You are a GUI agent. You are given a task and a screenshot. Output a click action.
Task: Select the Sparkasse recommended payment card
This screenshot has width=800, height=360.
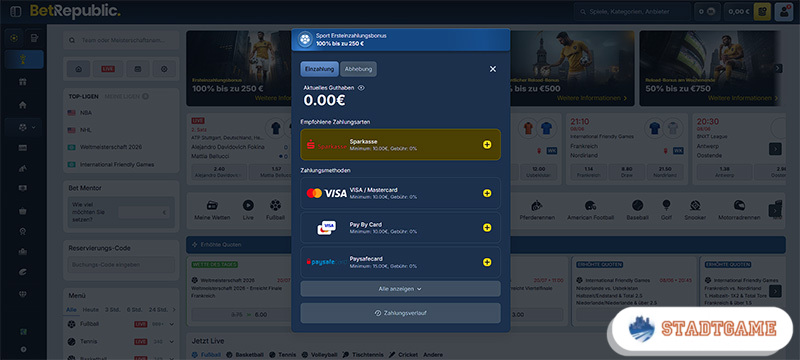click(401, 145)
